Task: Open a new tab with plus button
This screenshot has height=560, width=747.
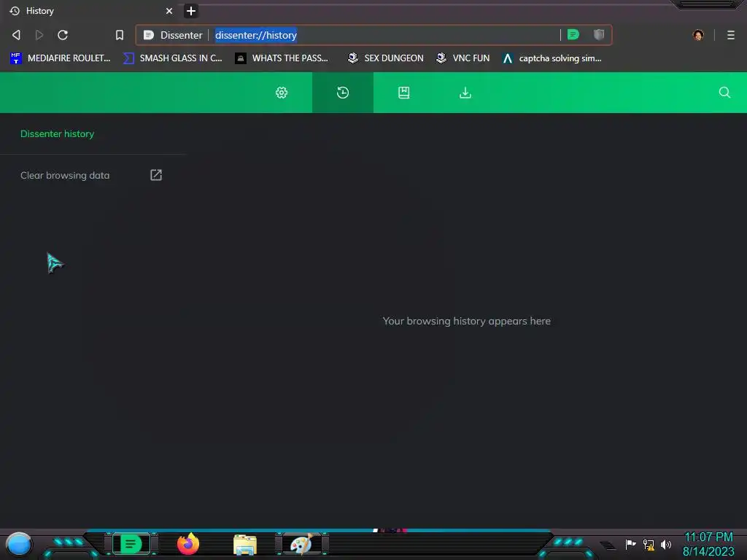Action: [191, 11]
